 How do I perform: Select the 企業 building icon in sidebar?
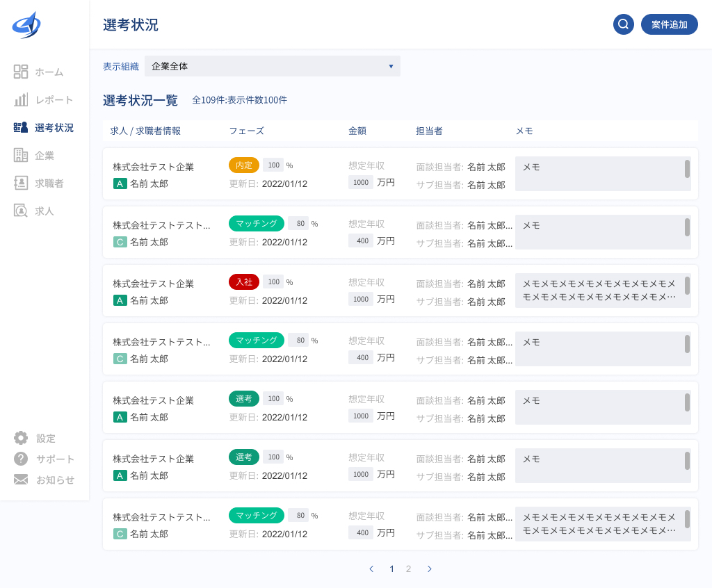tap(21, 155)
